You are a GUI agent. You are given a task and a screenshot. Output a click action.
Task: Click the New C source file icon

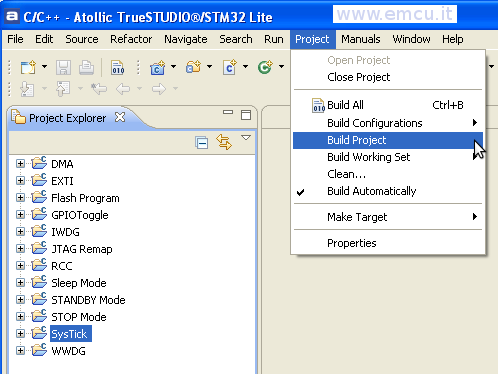tap(230, 67)
